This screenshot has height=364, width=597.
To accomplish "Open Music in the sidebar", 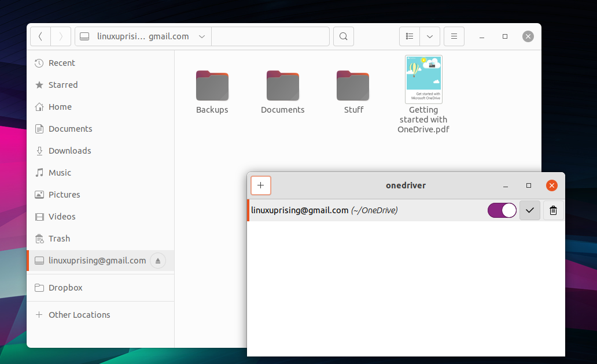I will (101, 173).
